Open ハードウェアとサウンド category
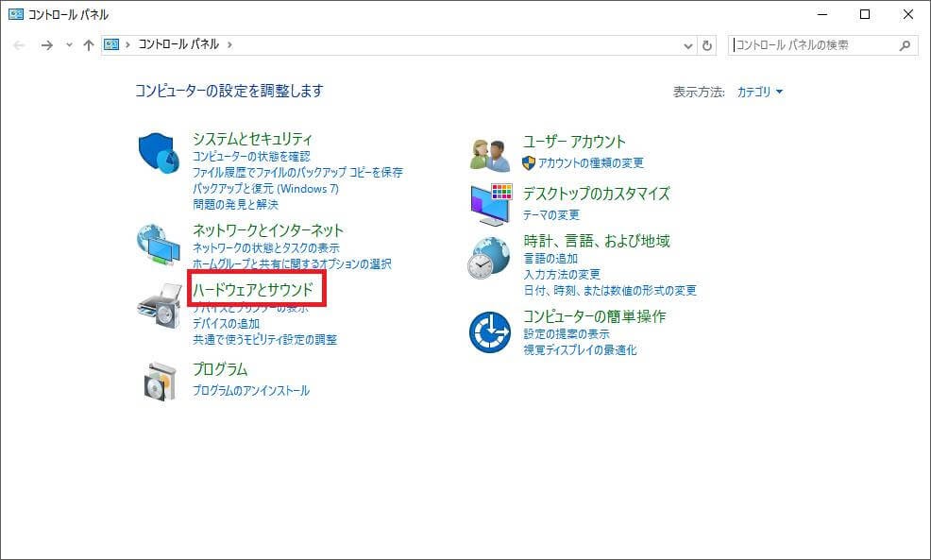The width and height of the screenshot is (931, 560). [x=253, y=290]
